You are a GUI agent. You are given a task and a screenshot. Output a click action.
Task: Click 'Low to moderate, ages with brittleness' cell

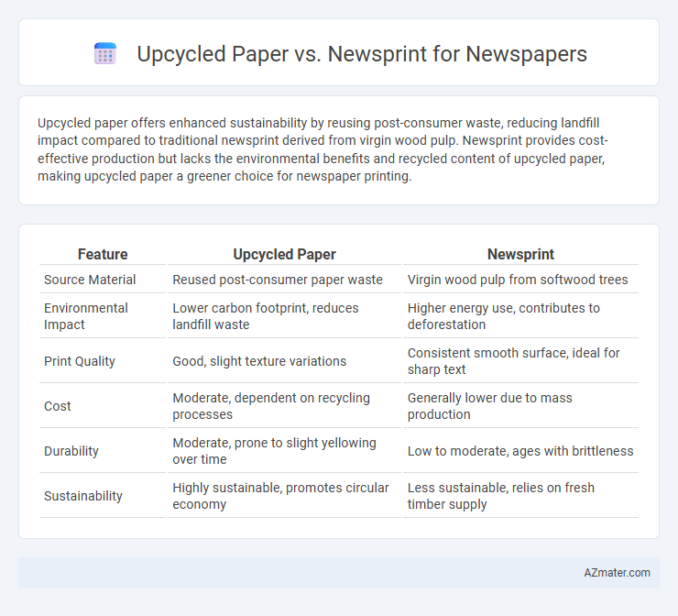point(520,451)
